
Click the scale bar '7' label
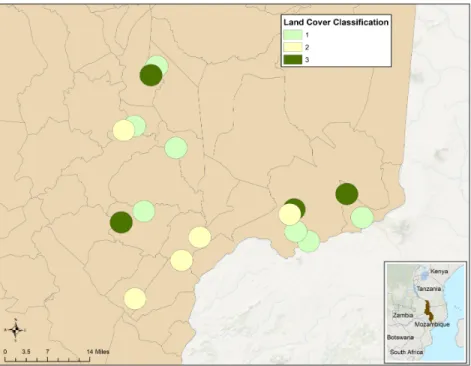(x=48, y=351)
